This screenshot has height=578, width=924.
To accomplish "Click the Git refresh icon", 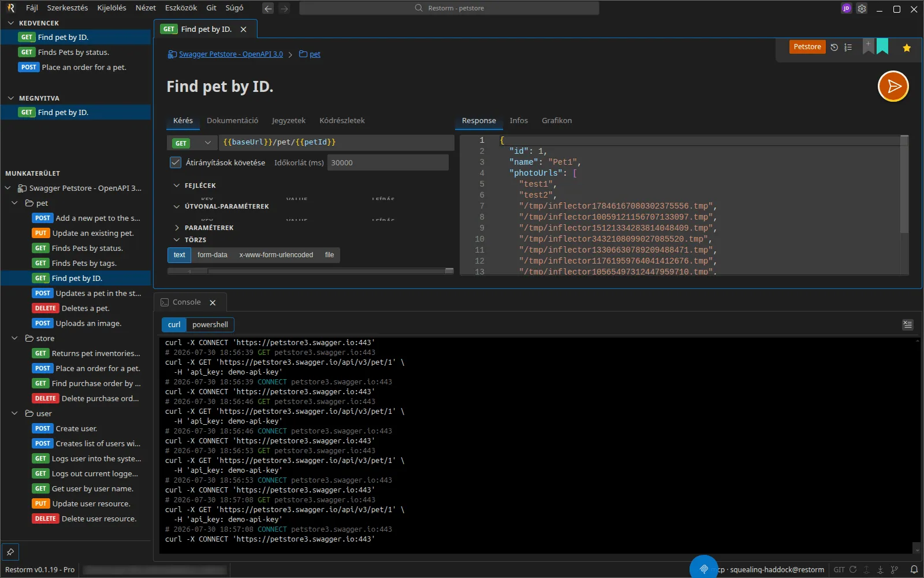I will 853,569.
